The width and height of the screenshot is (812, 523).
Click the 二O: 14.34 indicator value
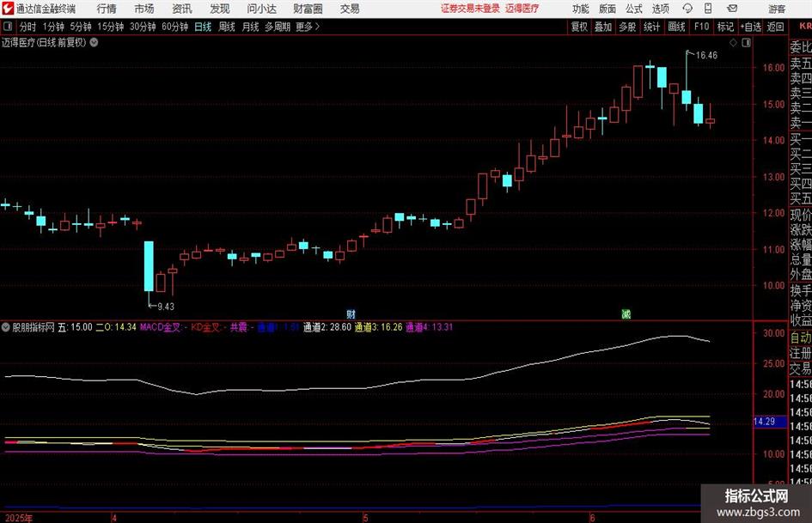pyautogui.click(x=116, y=327)
